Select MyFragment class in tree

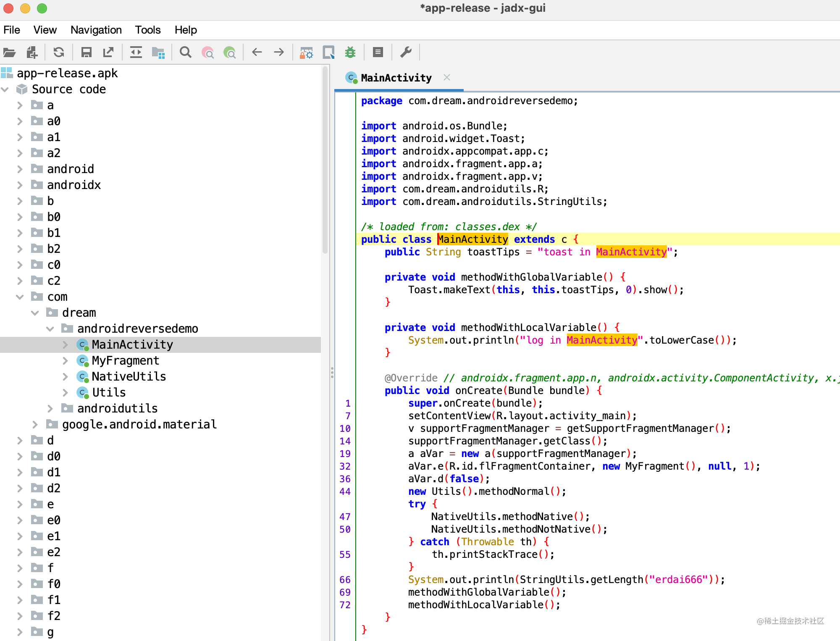tap(125, 361)
